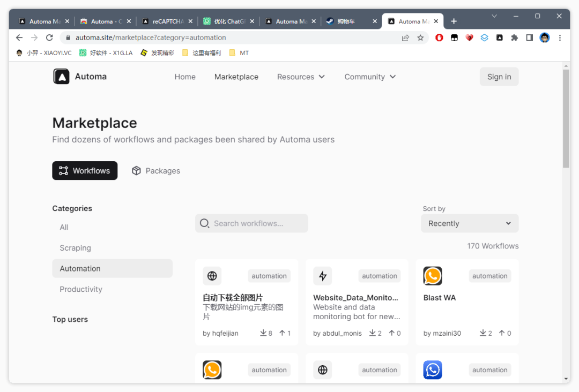This screenshot has height=392, width=579.
Task: Click the Blast WA orange phone icon
Action: (x=433, y=276)
